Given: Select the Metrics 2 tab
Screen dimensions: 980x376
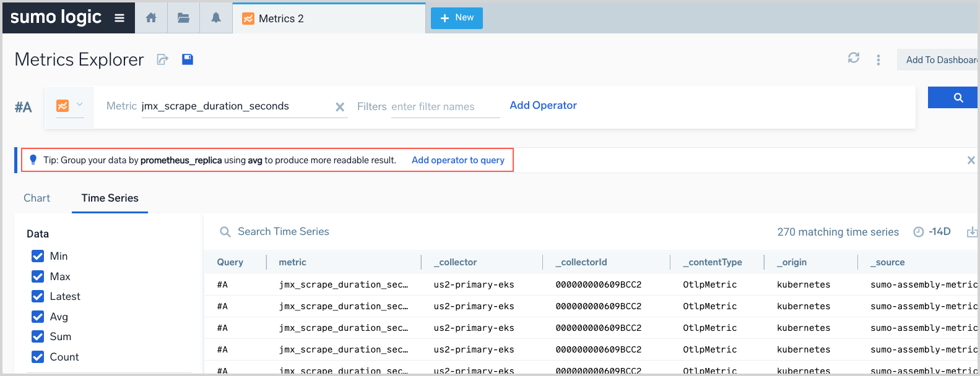Looking at the screenshot, I should 280,19.
